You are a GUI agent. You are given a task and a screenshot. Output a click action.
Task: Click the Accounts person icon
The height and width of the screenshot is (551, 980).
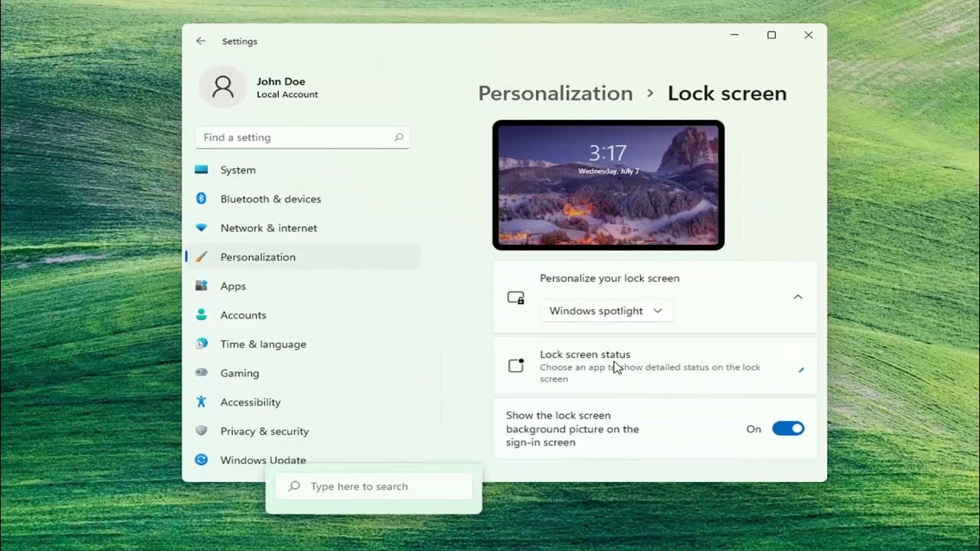(201, 315)
